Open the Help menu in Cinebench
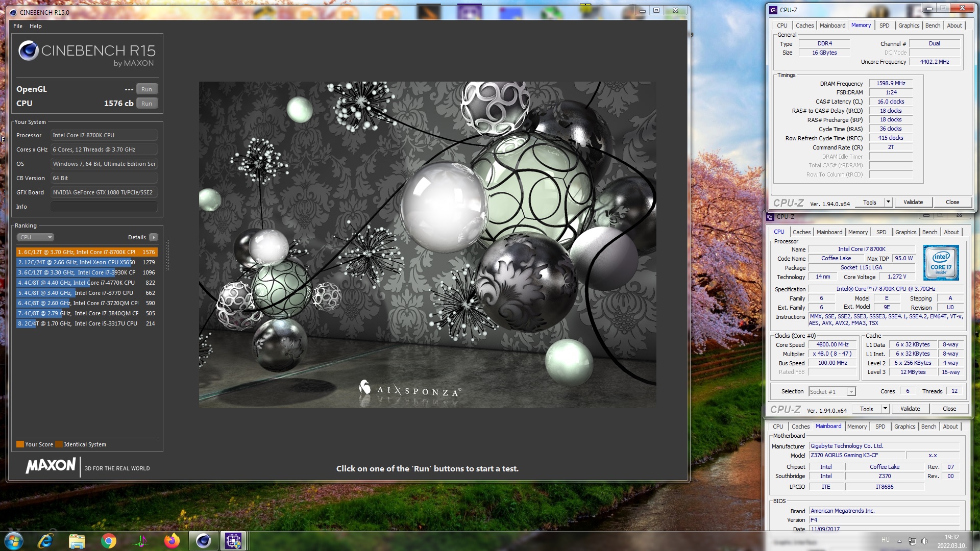Image resolution: width=980 pixels, height=551 pixels. coord(36,26)
